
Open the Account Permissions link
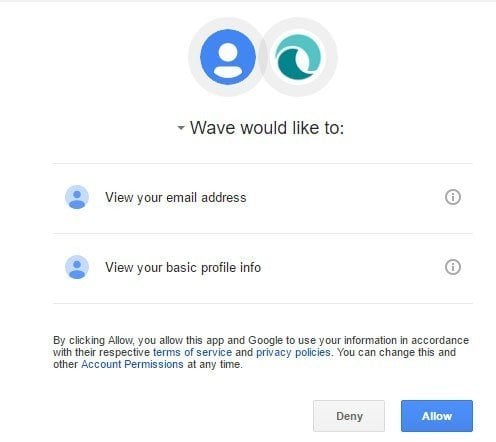point(132,364)
